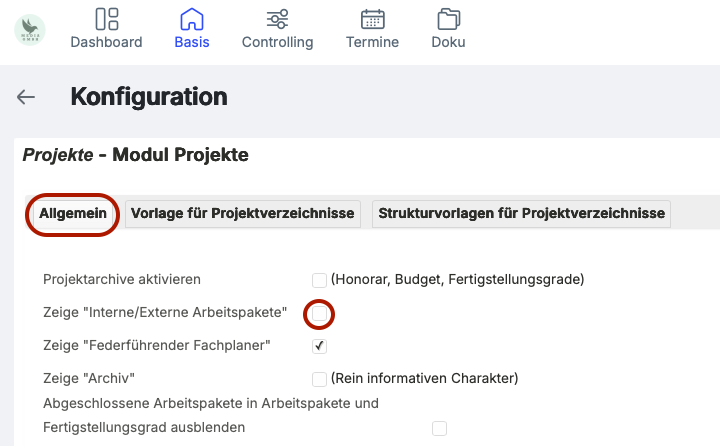The height and width of the screenshot is (446, 720).
Task: Click the Dashboard menu label
Action: pyautogui.click(x=106, y=42)
